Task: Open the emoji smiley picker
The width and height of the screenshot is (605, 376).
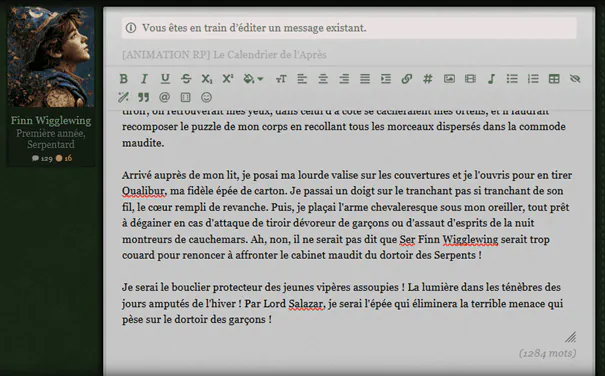Action: [x=206, y=97]
